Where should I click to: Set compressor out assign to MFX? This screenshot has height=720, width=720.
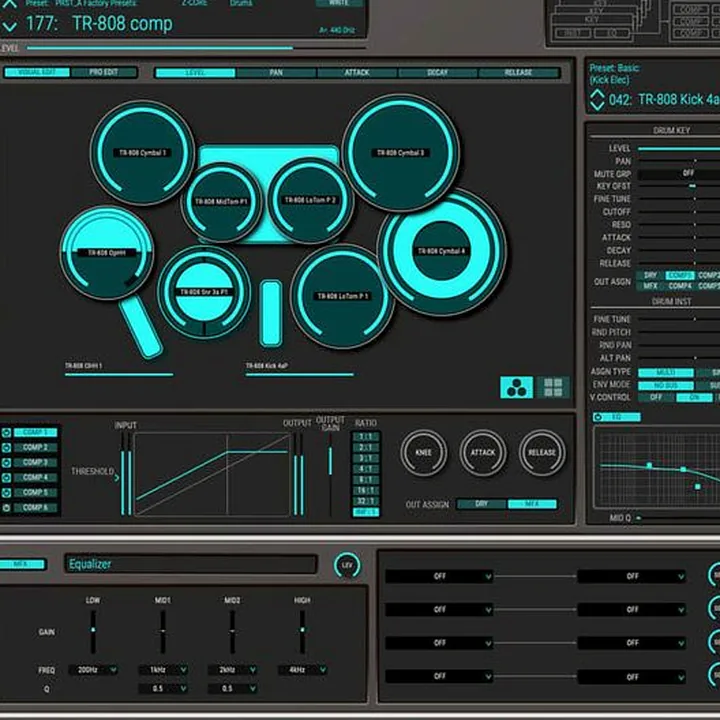pyautogui.click(x=532, y=504)
